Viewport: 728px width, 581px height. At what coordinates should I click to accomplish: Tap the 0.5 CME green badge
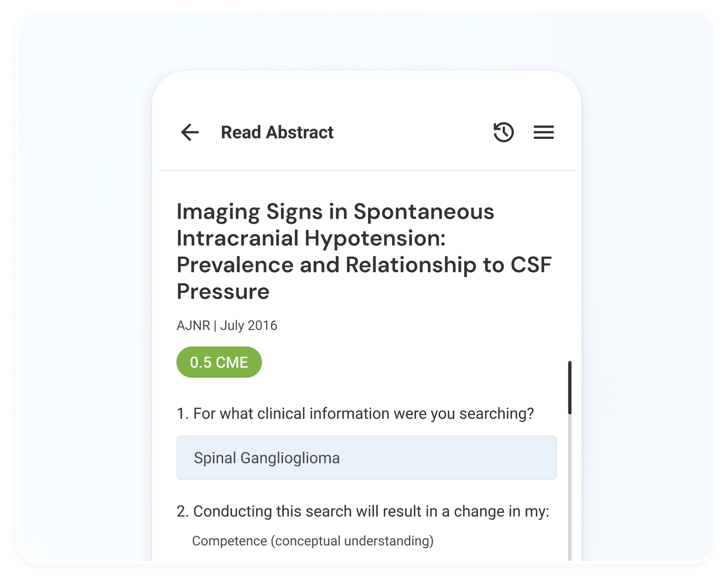pos(219,362)
